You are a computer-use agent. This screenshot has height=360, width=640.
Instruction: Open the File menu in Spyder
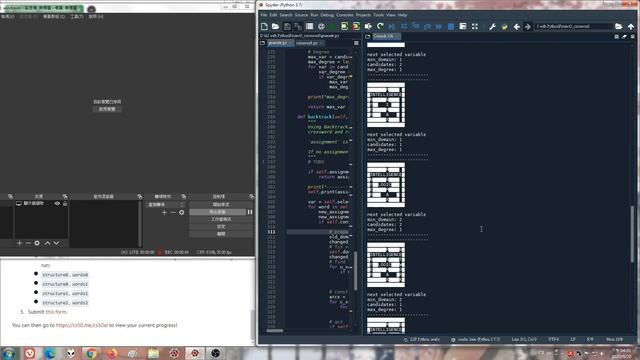264,15
